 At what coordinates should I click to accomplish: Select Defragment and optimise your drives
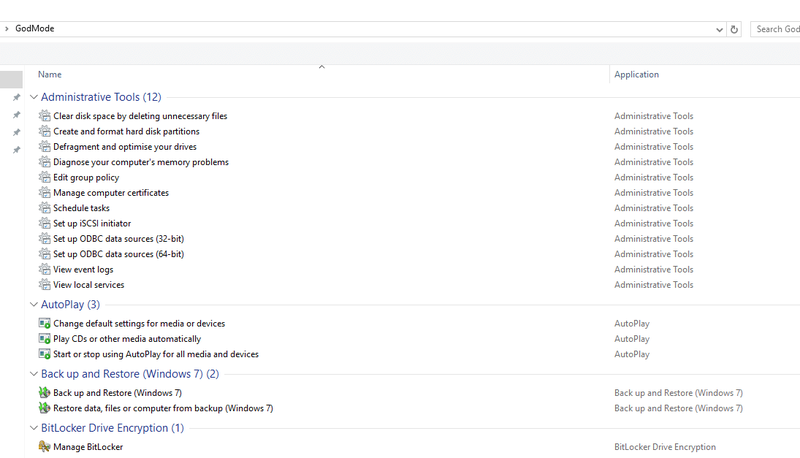click(x=125, y=146)
